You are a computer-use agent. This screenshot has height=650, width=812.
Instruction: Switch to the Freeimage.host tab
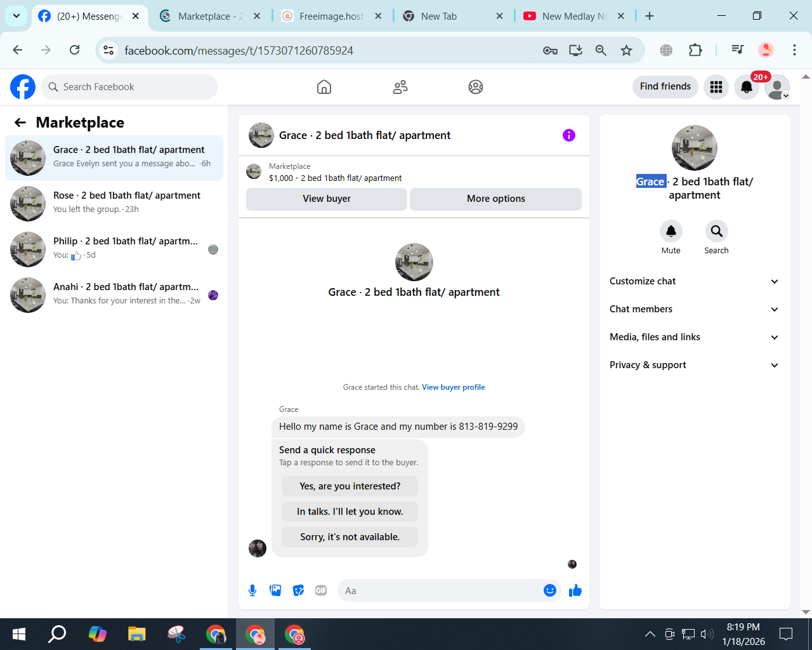[x=332, y=17]
